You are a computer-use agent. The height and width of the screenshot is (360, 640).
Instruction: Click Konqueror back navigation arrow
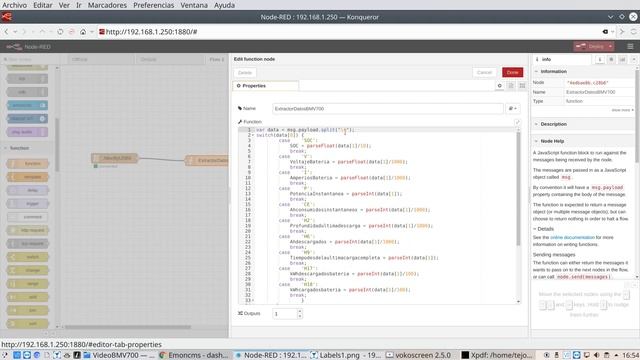(x=6, y=31)
